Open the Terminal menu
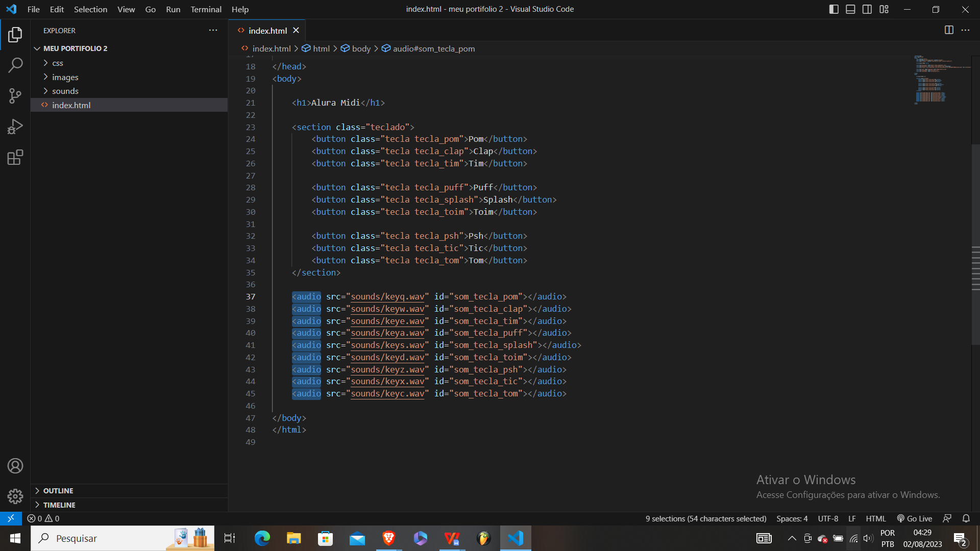Image resolution: width=980 pixels, height=551 pixels. coord(205,9)
